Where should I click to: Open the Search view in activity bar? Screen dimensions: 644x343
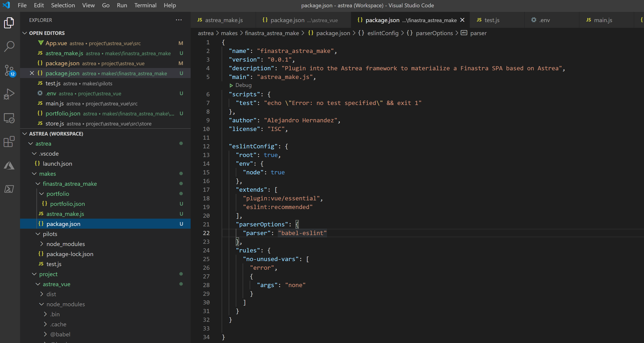[x=9, y=46]
